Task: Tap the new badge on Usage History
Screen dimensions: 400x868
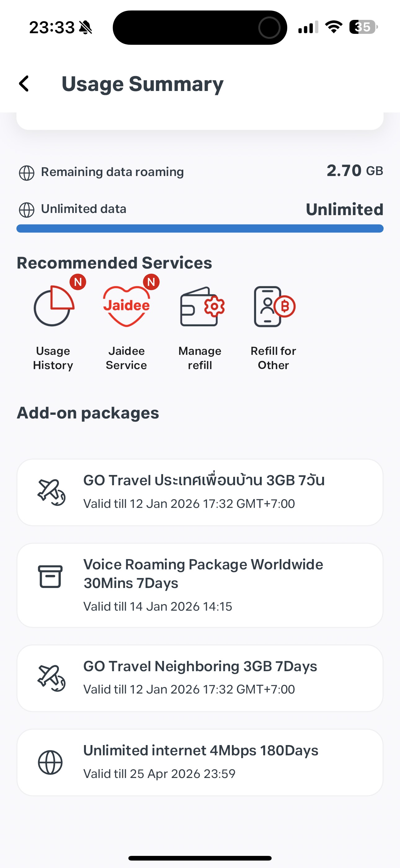Action: click(78, 282)
